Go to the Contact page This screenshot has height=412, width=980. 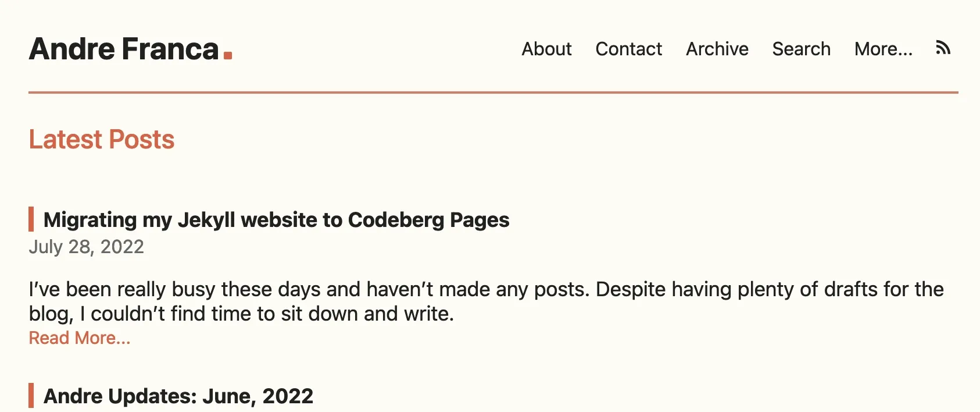tap(628, 49)
